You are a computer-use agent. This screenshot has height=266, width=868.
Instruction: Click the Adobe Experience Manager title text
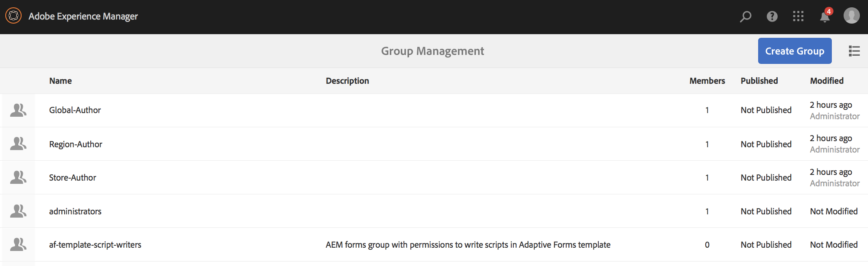[83, 16]
